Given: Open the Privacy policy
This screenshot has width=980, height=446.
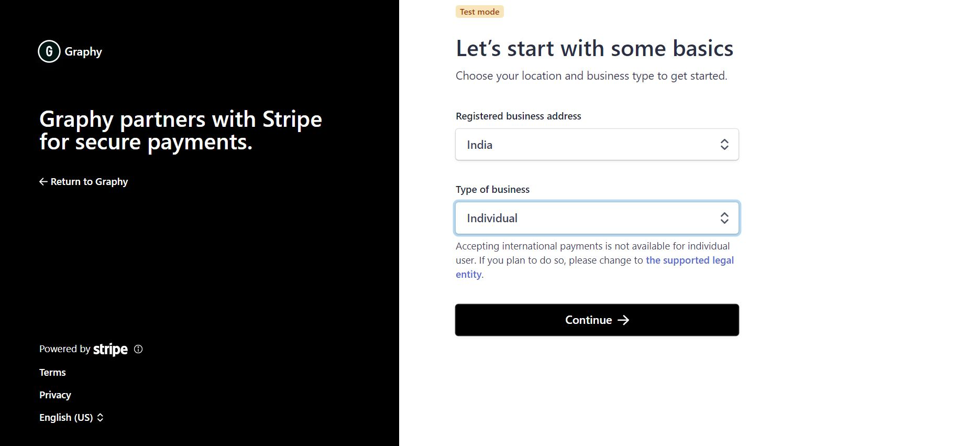Looking at the screenshot, I should point(54,395).
